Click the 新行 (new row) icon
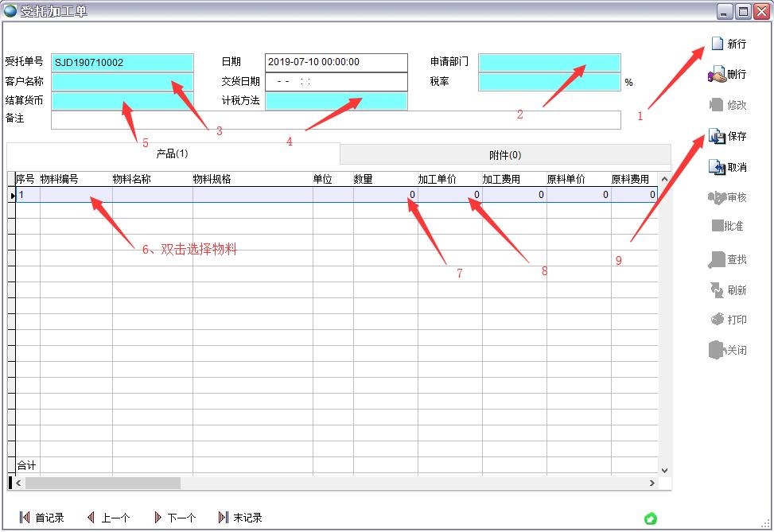Viewport: 774px width, 532px height. tap(729, 44)
